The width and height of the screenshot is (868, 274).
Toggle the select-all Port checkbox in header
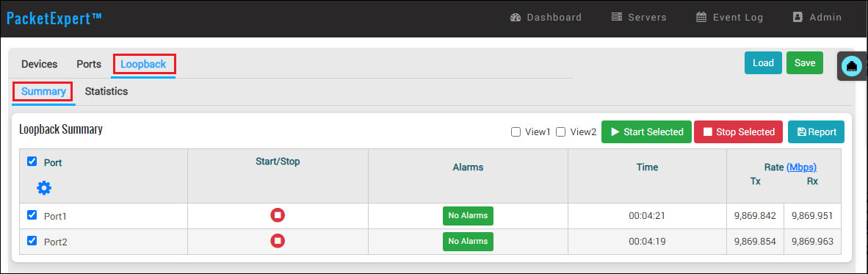[32, 162]
